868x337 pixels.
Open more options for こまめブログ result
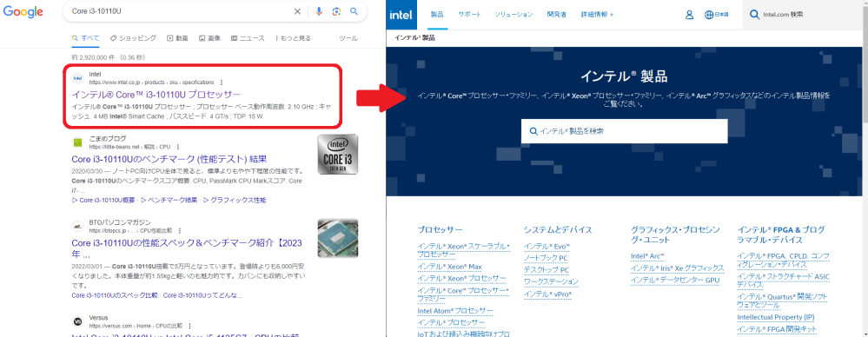click(x=178, y=147)
